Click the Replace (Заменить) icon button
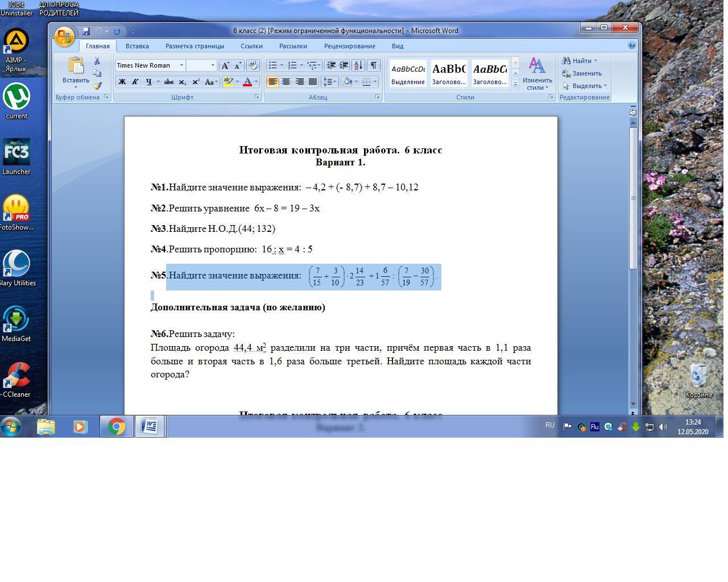 coord(582,73)
